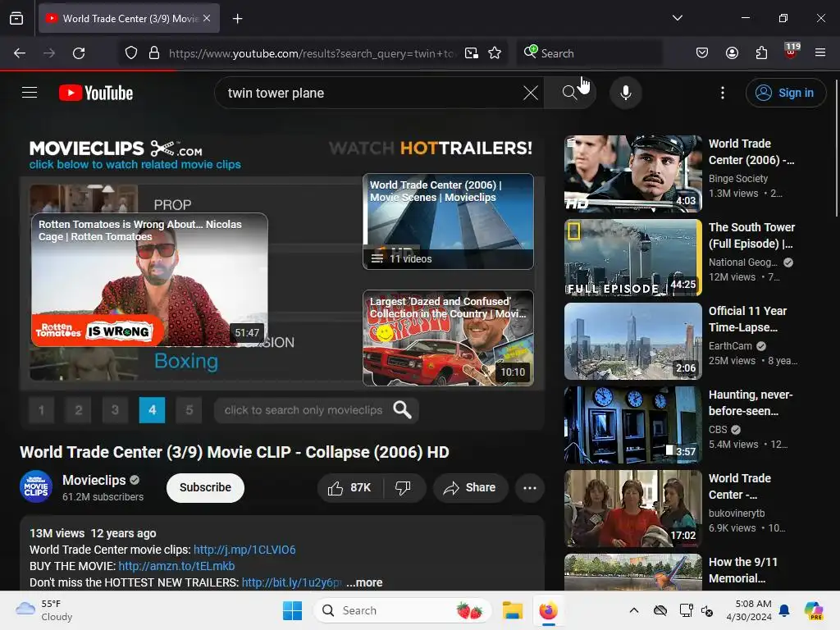The height and width of the screenshot is (630, 840).
Task: Click the Sign in button
Action: [785, 93]
